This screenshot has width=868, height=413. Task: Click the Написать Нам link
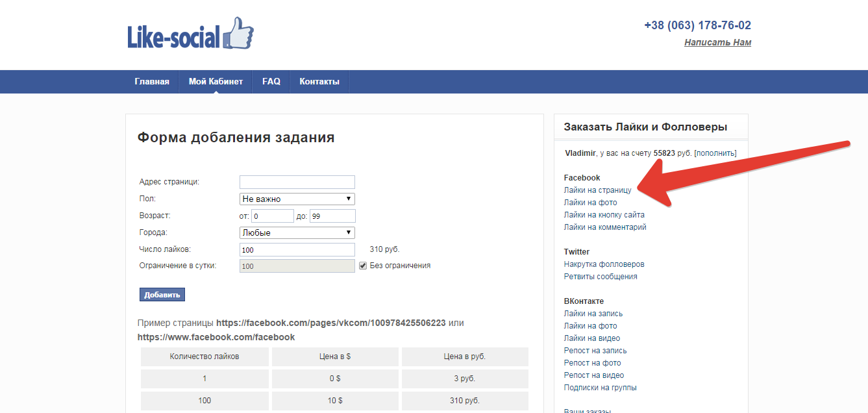717,43
